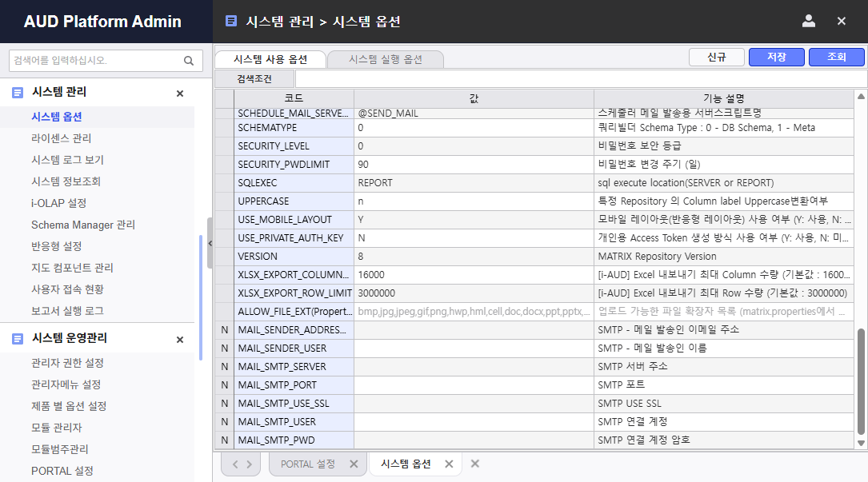Screen dimensions: 868x482
Task: Click the MAIL_SMTP_SERVER value cell
Action: 474,367
